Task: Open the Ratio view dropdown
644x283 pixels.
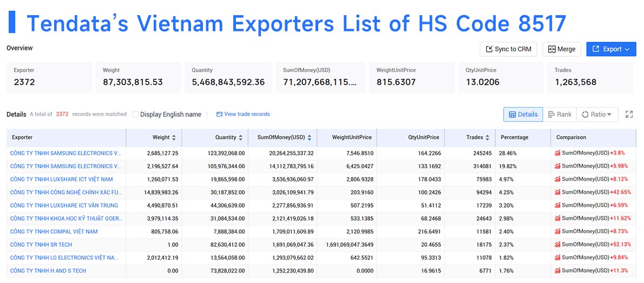Action: [597, 114]
